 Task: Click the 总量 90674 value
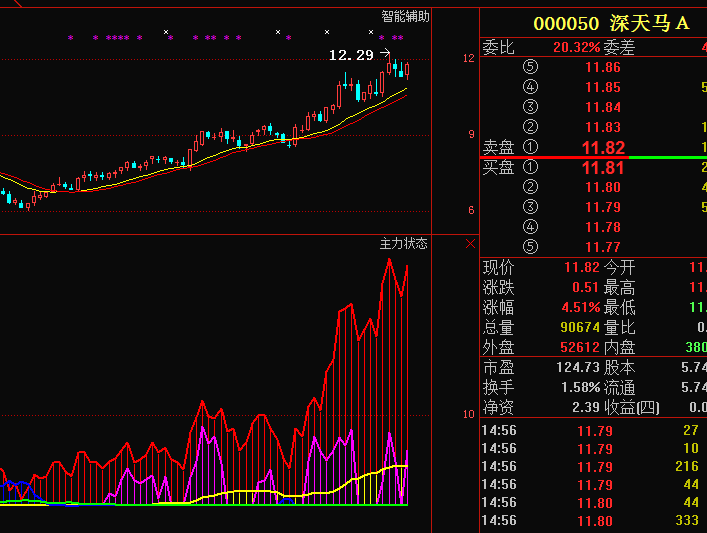coord(580,327)
